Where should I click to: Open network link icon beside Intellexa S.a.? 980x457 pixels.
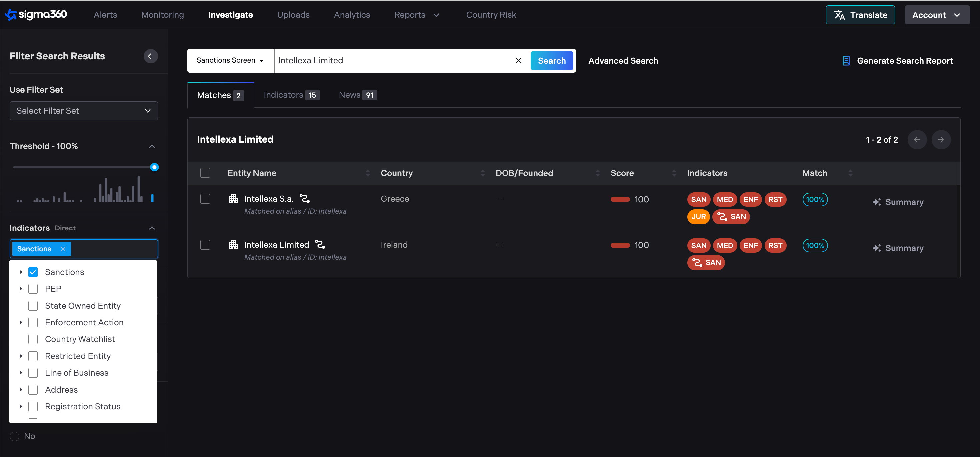click(305, 199)
